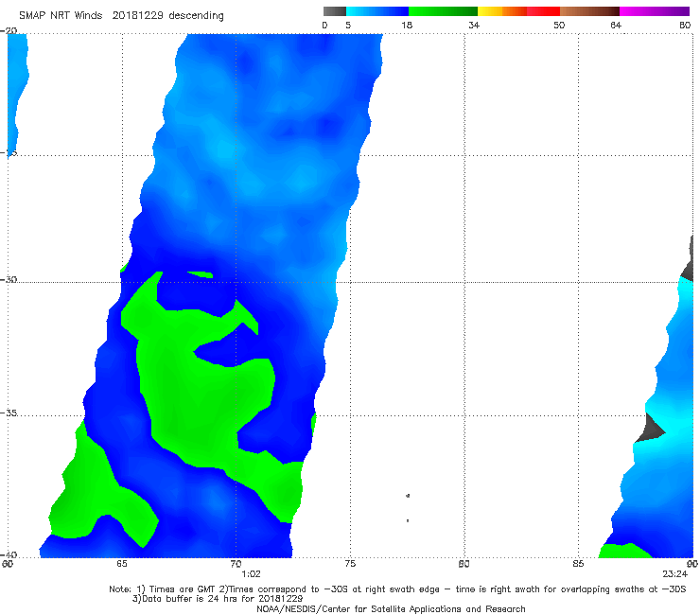Click the small green patch at the bottom of right swath
The height and width of the screenshot is (615, 700).
click(x=624, y=551)
